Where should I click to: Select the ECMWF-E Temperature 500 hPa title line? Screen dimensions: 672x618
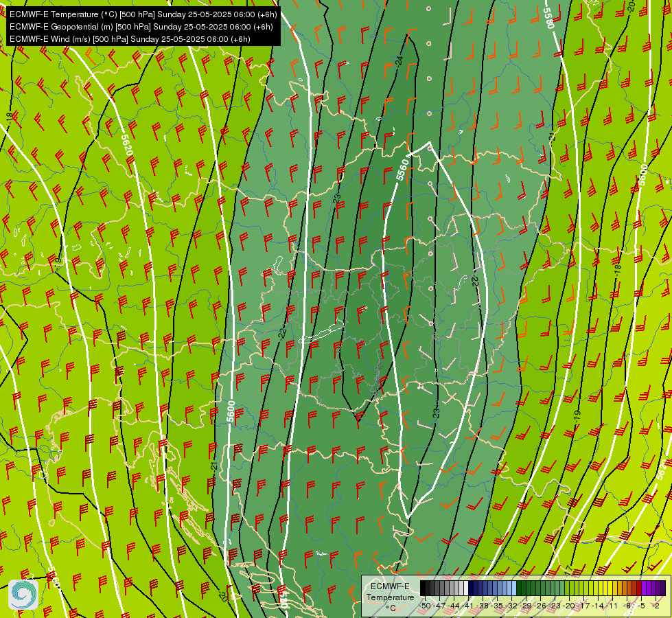coord(143,14)
